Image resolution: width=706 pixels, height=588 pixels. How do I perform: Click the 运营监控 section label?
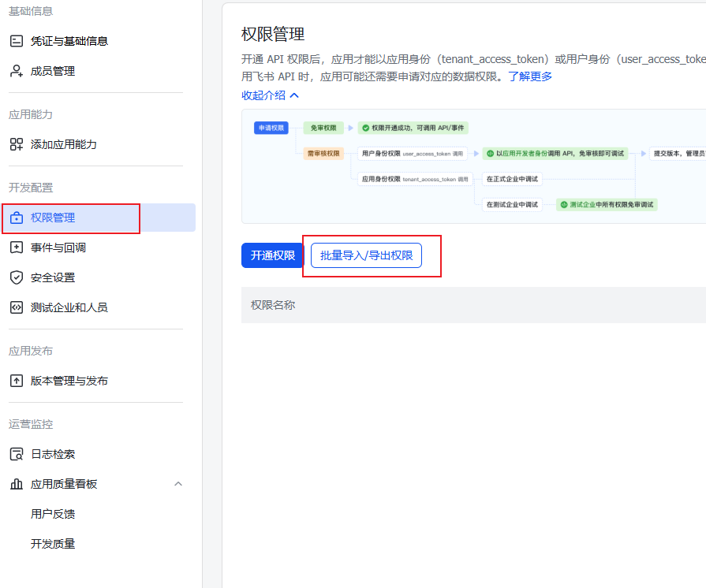(x=31, y=424)
